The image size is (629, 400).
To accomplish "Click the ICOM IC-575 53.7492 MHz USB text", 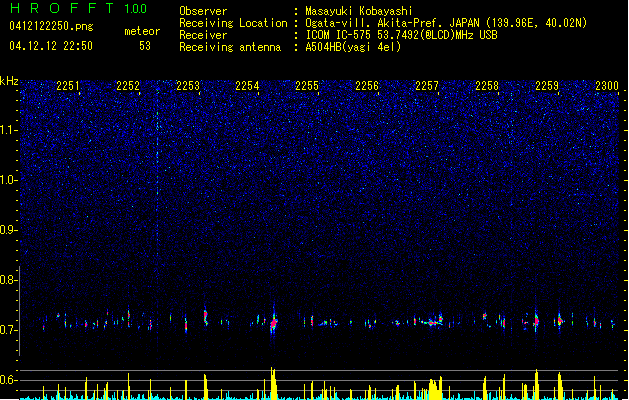I will click(401, 35).
